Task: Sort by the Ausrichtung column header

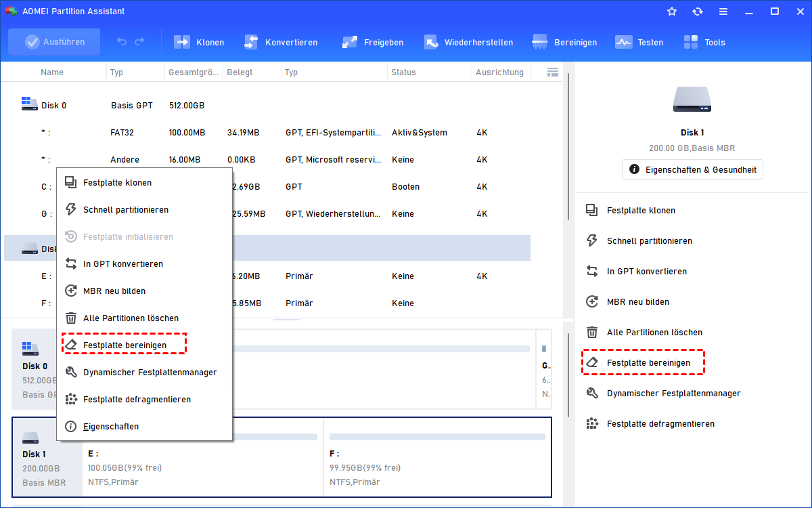Action: coord(499,72)
